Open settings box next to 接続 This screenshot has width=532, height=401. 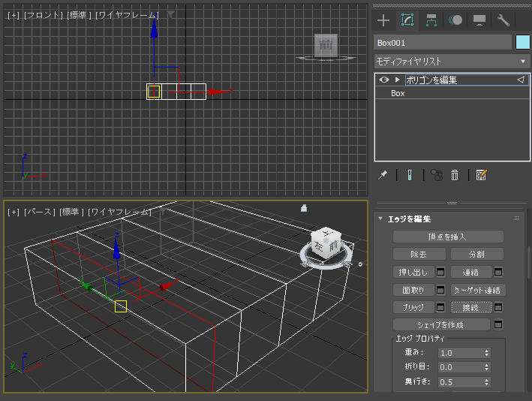click(498, 307)
